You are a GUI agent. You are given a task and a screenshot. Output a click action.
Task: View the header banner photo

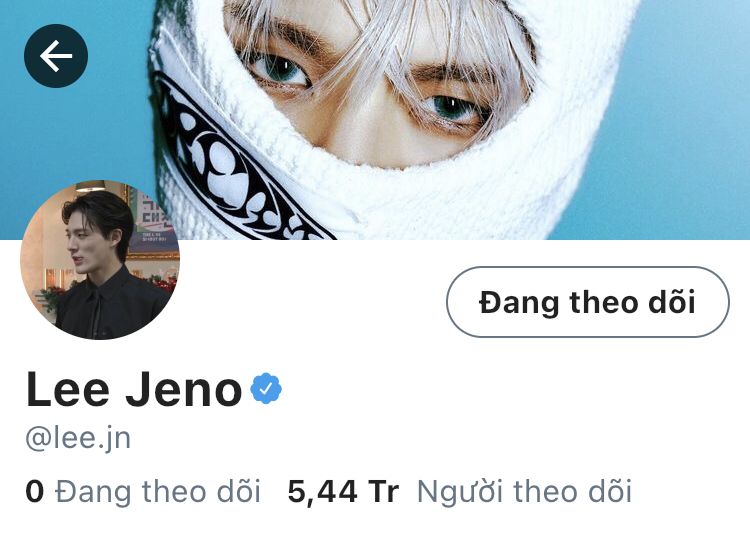point(375,120)
